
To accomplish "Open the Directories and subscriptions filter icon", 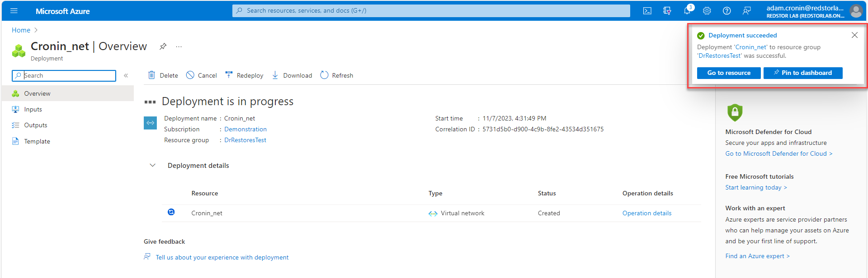I will [x=667, y=11].
